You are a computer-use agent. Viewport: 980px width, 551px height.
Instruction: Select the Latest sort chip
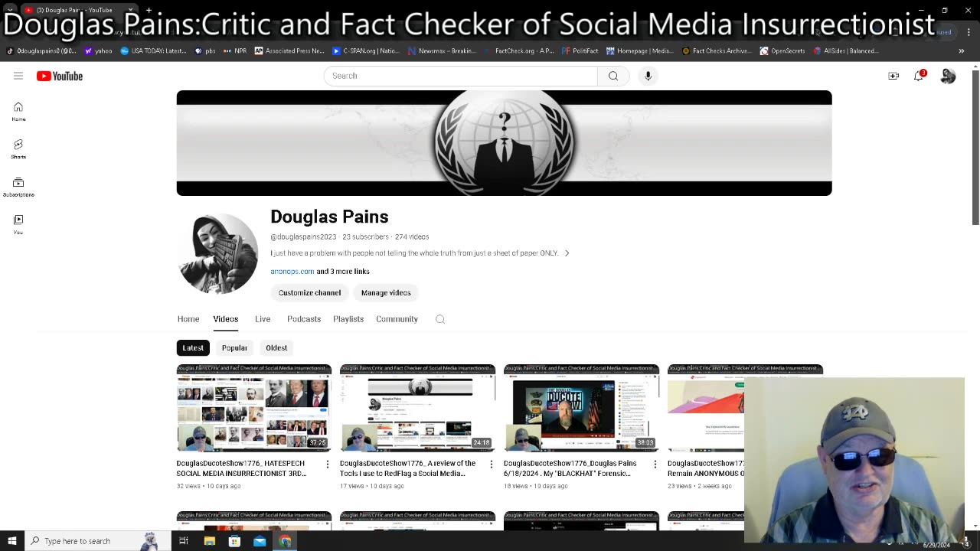tap(193, 347)
